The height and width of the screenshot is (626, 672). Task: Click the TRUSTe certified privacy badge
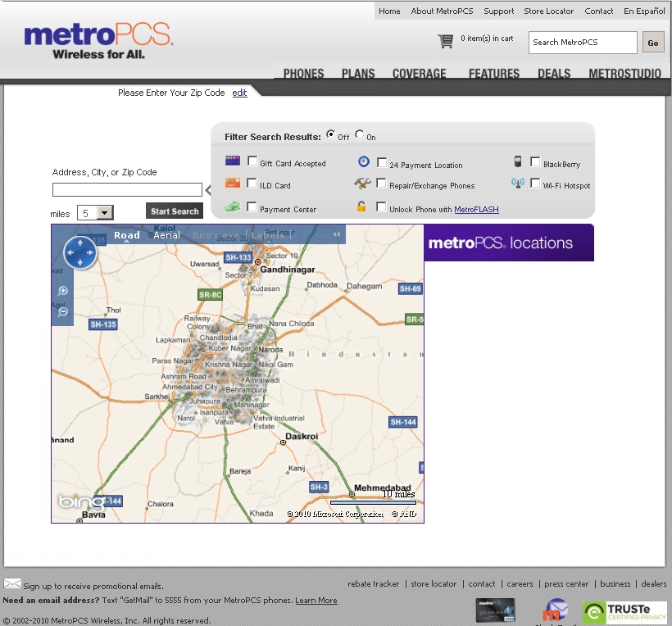point(624,613)
